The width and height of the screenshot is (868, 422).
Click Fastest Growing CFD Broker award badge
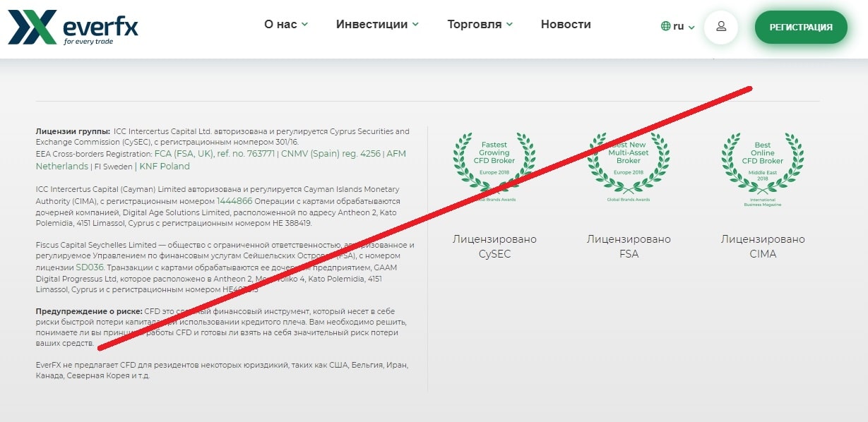pos(494,167)
